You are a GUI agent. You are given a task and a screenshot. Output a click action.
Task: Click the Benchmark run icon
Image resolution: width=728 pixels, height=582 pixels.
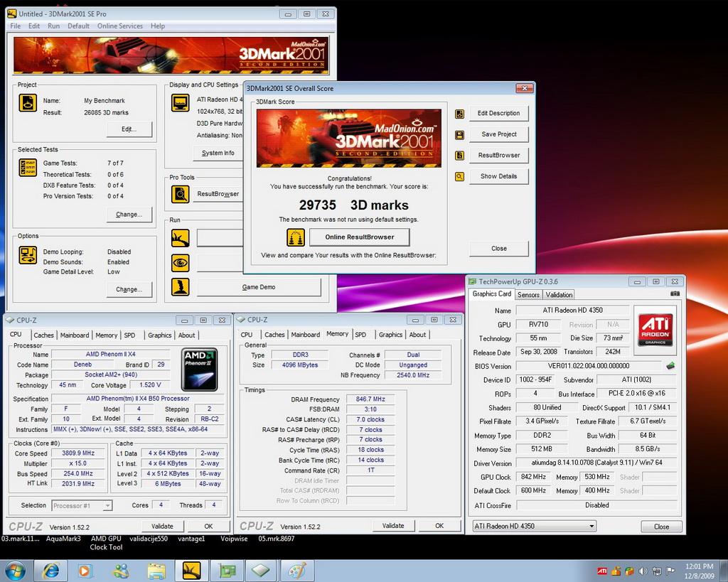[x=180, y=238]
